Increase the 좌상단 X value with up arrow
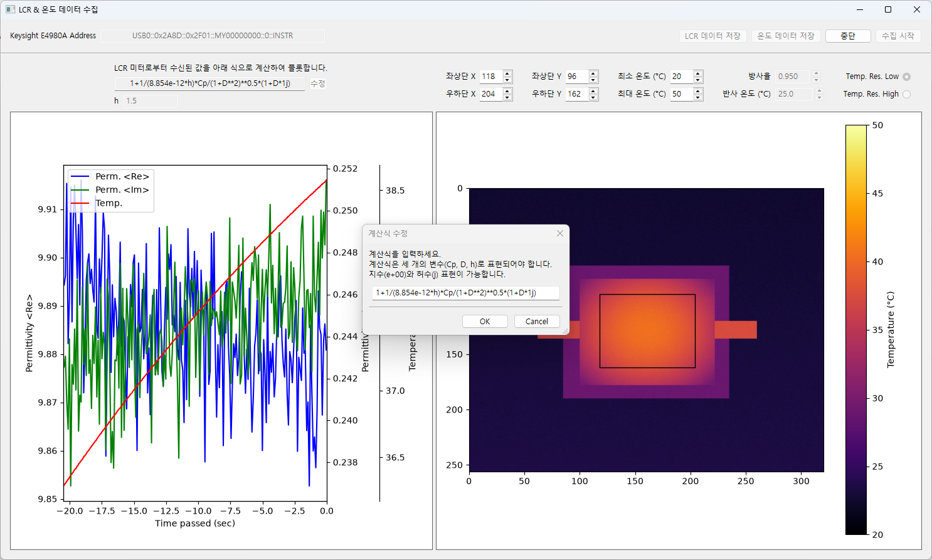This screenshot has width=932, height=560. [x=507, y=73]
